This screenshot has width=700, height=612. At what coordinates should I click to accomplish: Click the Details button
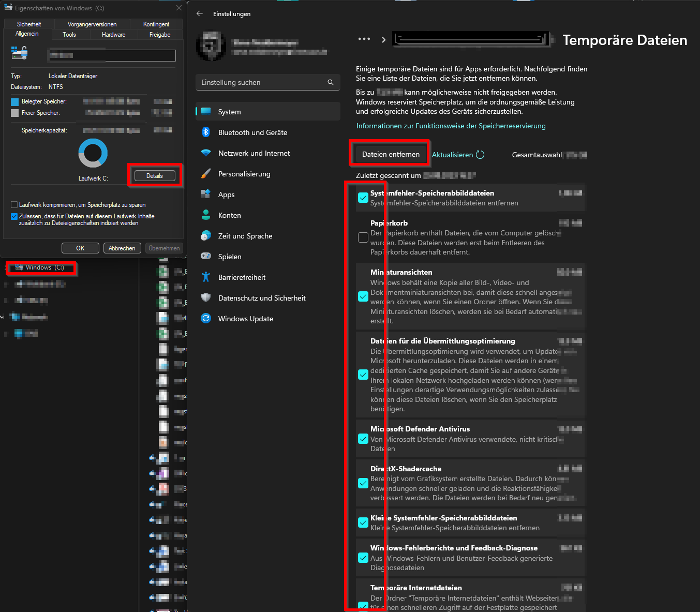click(155, 176)
